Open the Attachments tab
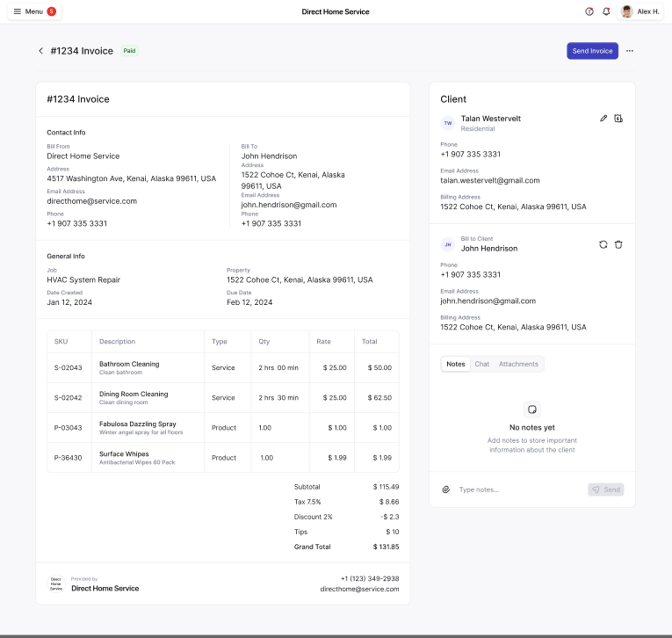 click(518, 364)
